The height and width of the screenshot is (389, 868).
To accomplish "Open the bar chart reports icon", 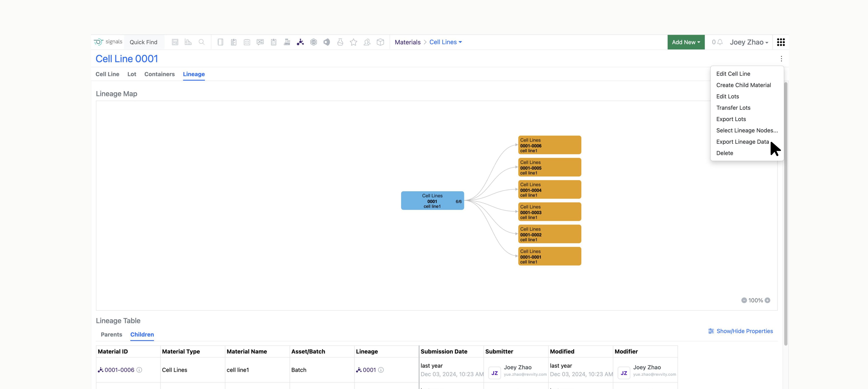I will 188,42.
